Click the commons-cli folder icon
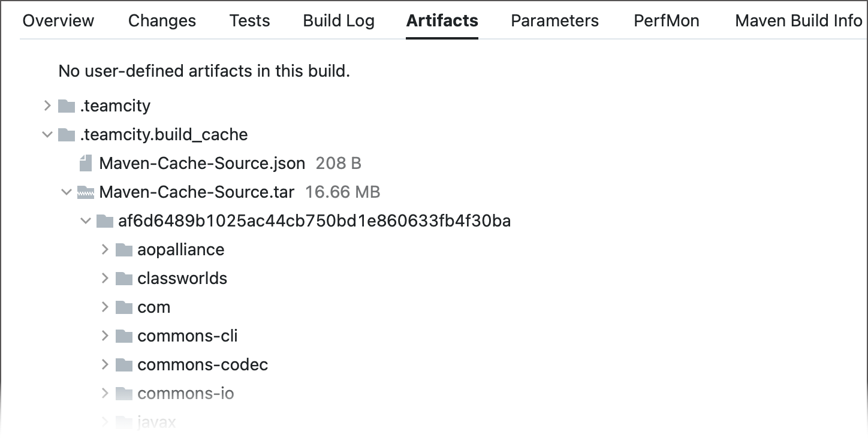The image size is (868, 441). [125, 336]
